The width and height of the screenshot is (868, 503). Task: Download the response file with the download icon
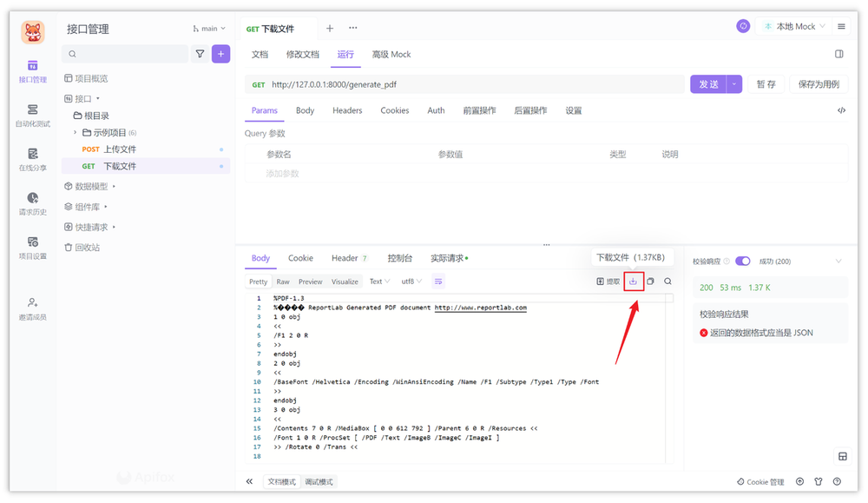click(x=633, y=281)
